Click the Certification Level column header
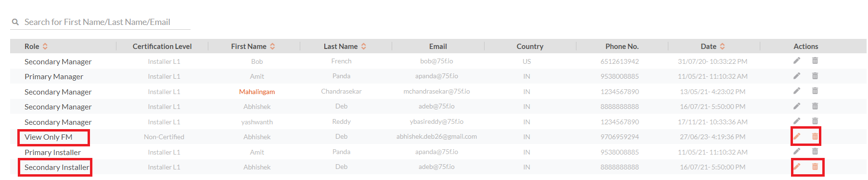Screen dimensions: 868x180 pos(162,47)
